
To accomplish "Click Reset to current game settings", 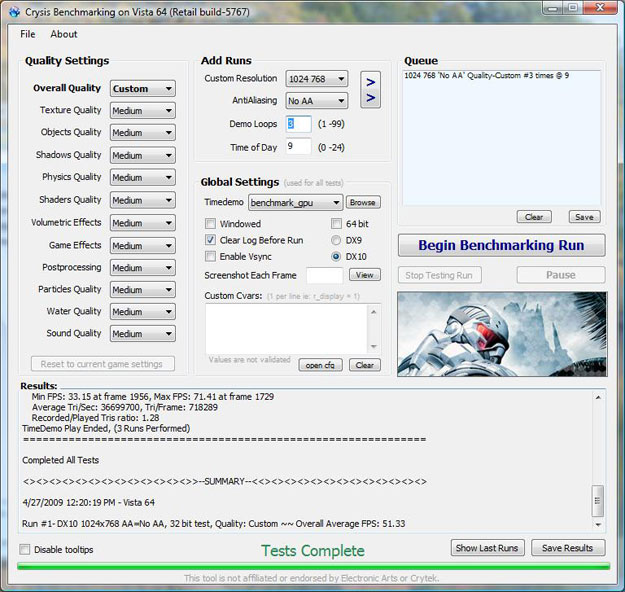I will pyautogui.click(x=102, y=364).
